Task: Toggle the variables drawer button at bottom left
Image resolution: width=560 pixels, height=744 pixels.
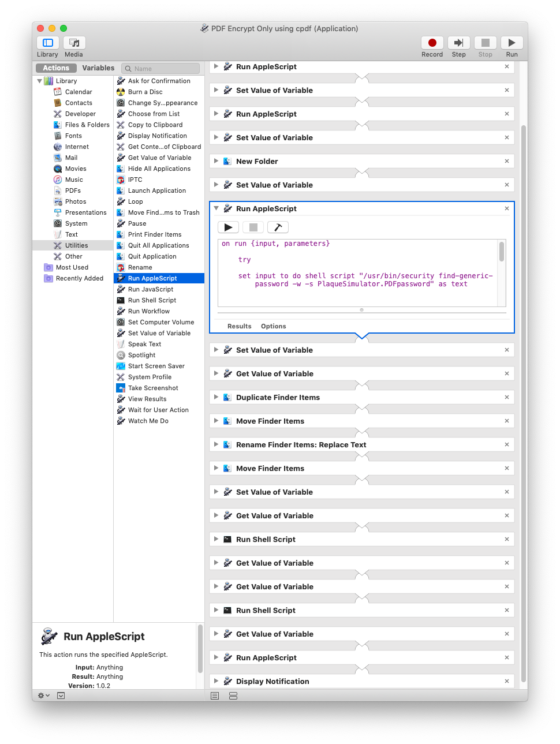Action: 61,696
